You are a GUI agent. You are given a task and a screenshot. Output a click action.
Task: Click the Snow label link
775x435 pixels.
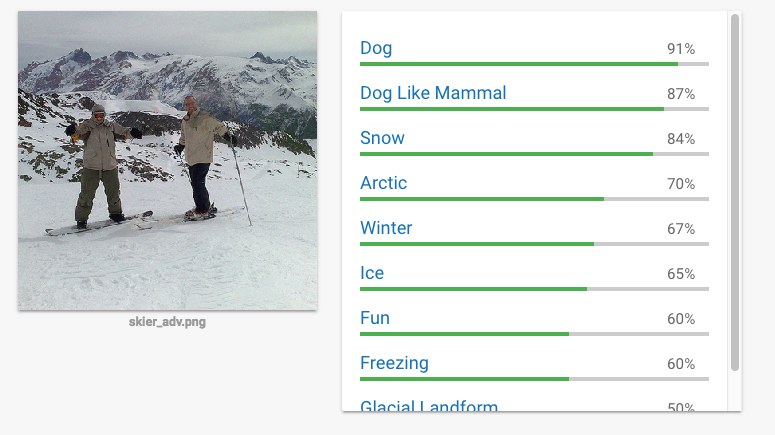point(382,138)
